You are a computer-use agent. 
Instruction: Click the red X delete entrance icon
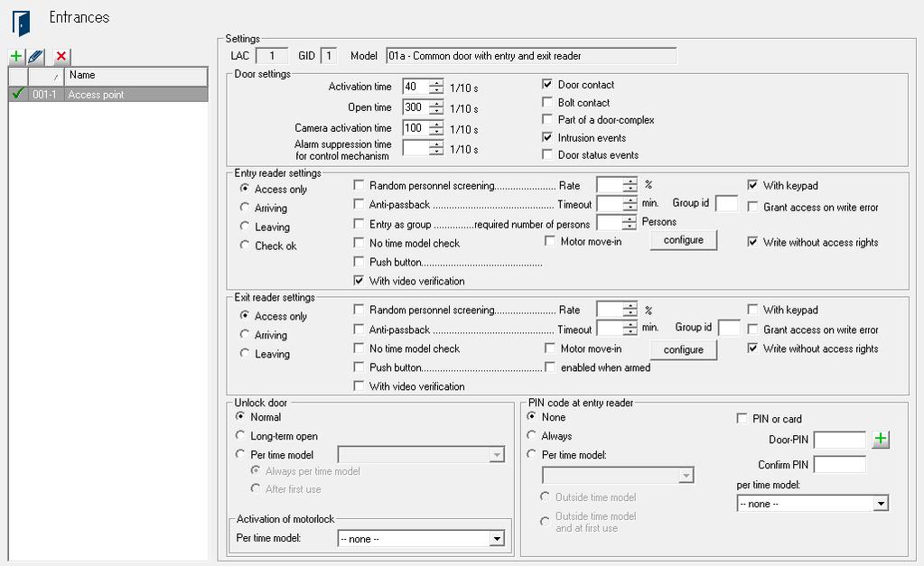click(61, 57)
